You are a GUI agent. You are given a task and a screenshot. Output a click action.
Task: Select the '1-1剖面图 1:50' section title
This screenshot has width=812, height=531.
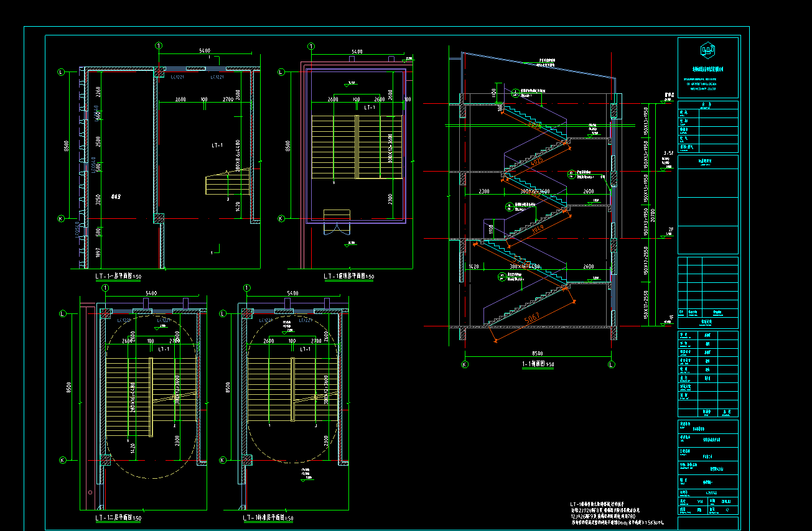[x=538, y=365]
